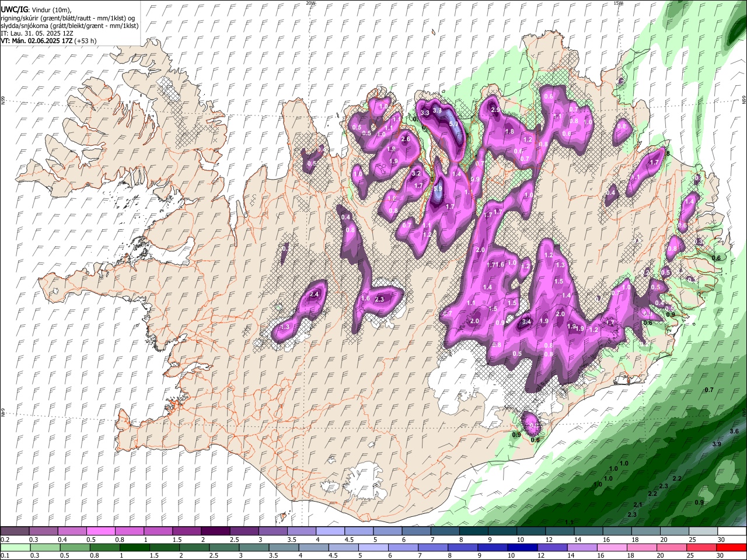This screenshot has height=560, width=747.
Task: Select the slate blue 6 snow-scale swatch
Action: [x=417, y=531]
